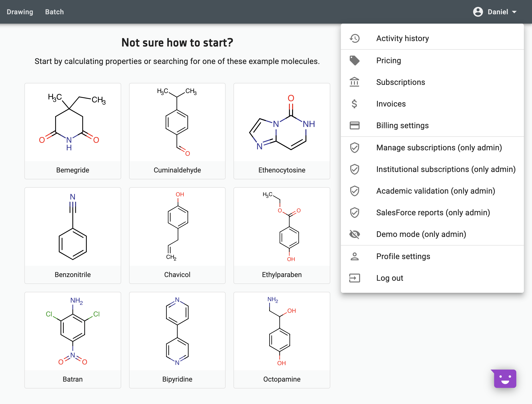This screenshot has height=404, width=532.
Task: Click the Billing settings card icon
Action: coord(355,125)
